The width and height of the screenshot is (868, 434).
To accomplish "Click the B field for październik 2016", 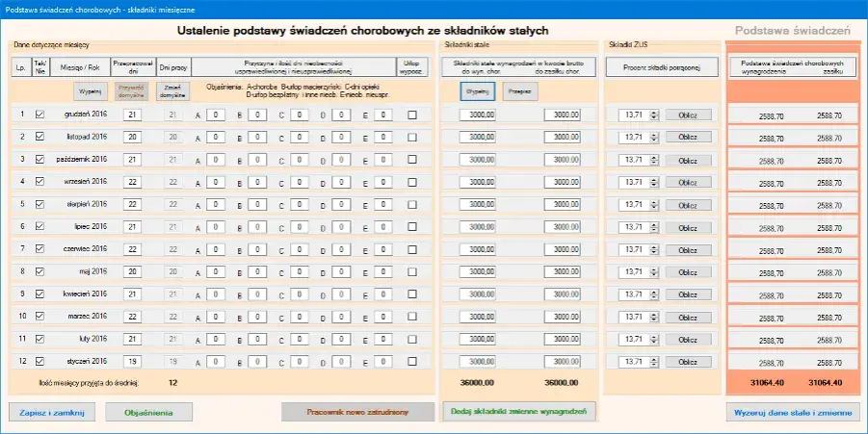I will pyautogui.click(x=257, y=160).
